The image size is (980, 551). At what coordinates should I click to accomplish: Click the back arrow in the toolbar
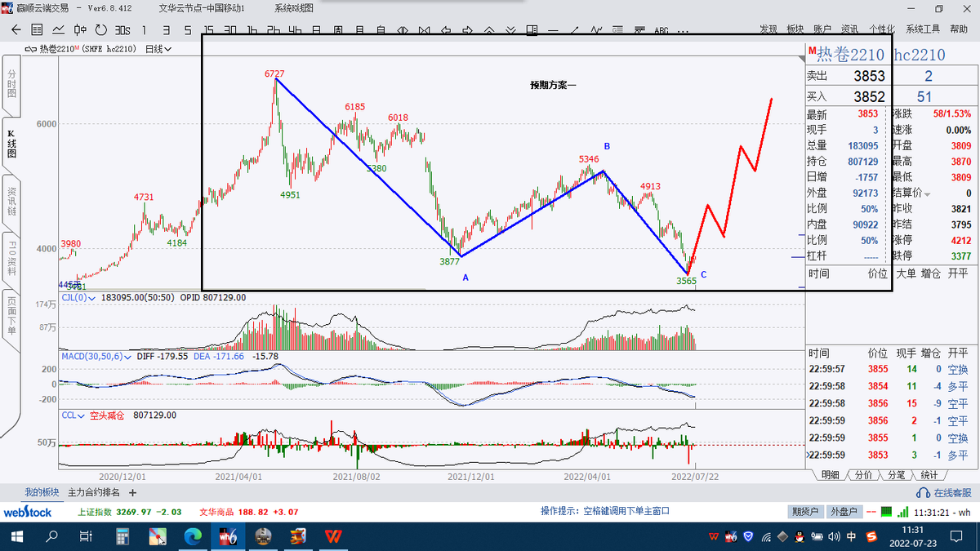pos(17,30)
